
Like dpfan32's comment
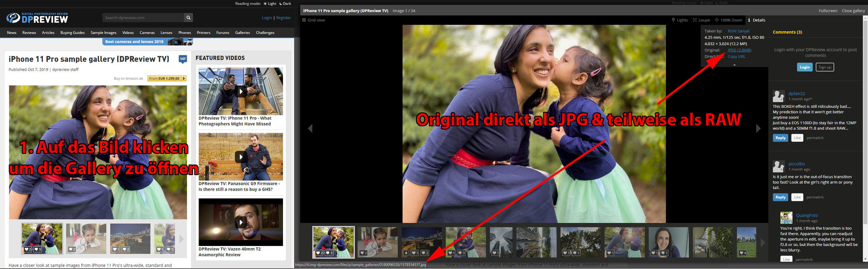[x=797, y=138]
